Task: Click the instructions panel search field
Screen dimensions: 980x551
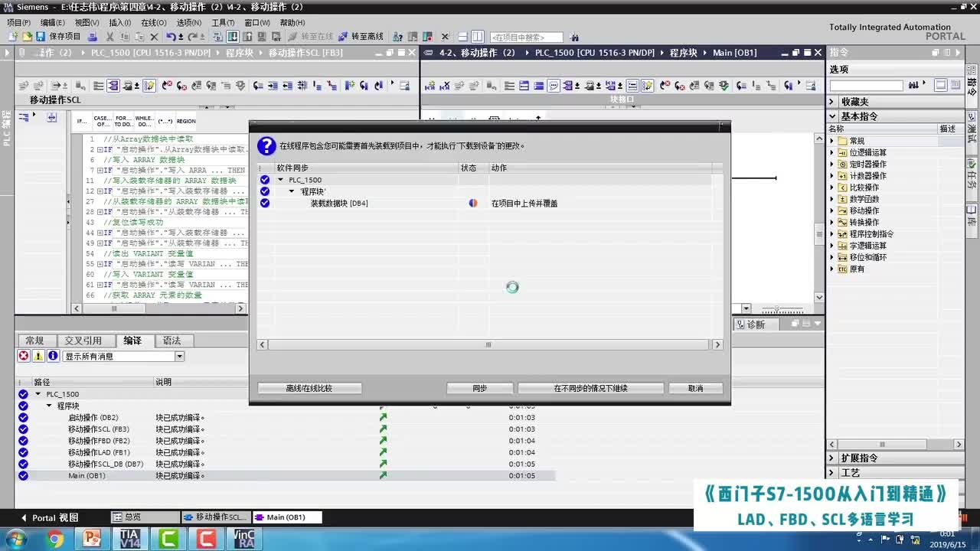Action: pyautogui.click(x=867, y=86)
